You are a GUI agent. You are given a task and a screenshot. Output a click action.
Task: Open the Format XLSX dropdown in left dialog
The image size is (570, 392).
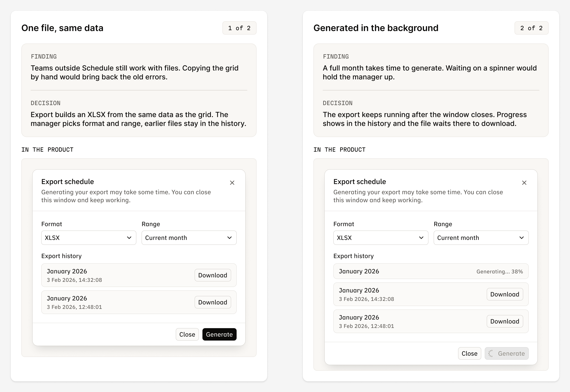click(x=89, y=237)
